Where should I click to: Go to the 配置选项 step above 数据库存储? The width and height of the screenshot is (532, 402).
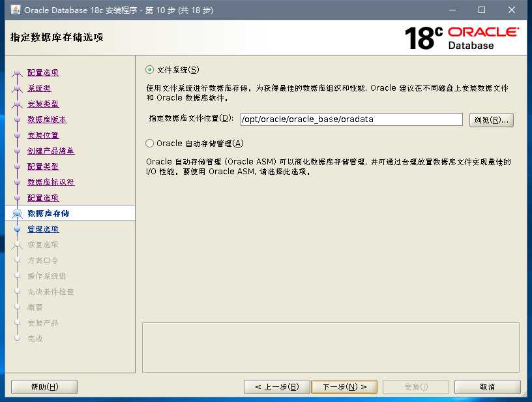click(43, 198)
